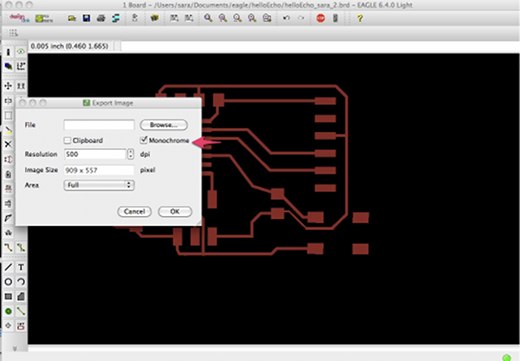This screenshot has width=520, height=361.
Task: Select the Ripup tool
Action: coord(21,248)
